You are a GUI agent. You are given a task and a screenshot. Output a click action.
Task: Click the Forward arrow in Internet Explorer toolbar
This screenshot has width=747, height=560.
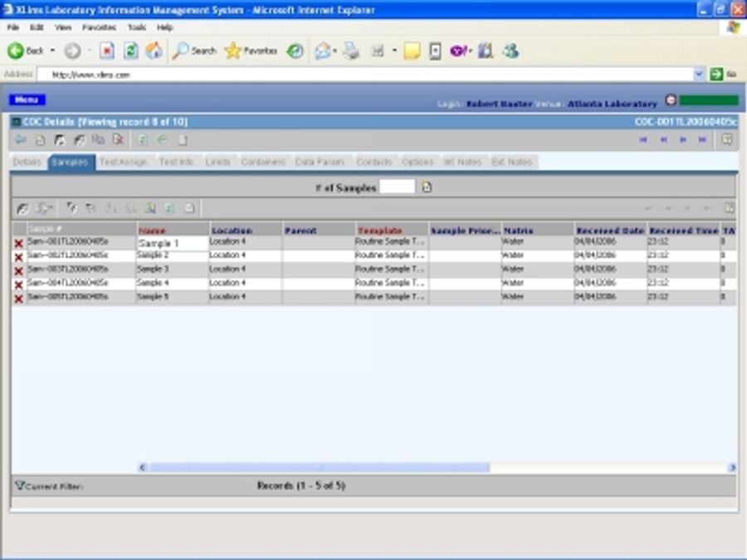pos(72,51)
